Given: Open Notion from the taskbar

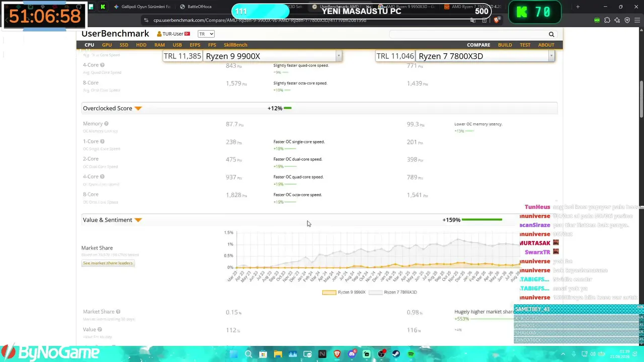Looking at the screenshot, I should tap(322, 354).
